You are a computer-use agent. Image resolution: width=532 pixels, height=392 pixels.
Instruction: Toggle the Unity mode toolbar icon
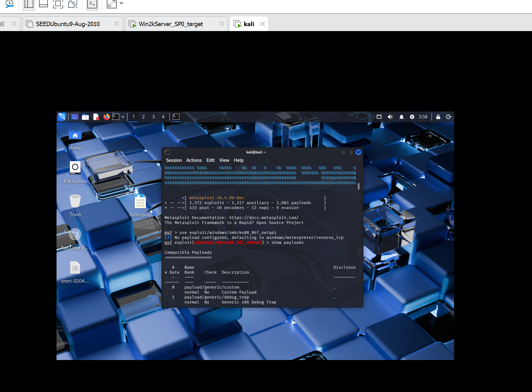73,4
